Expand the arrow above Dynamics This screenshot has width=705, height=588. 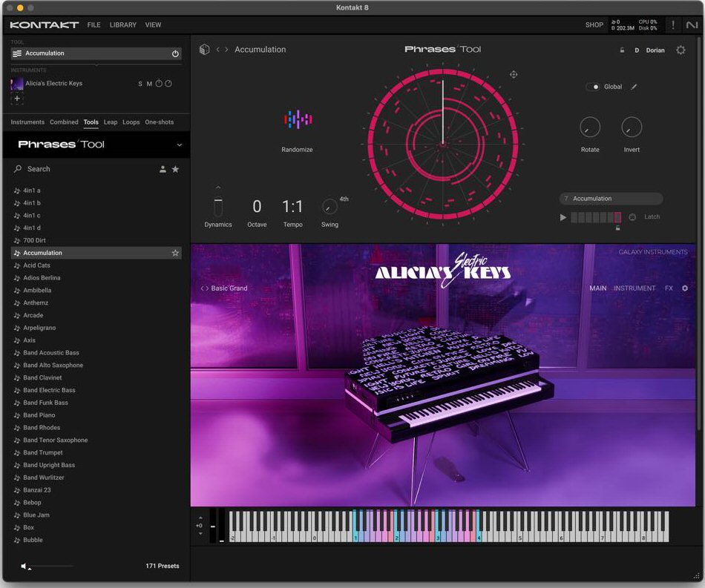[x=218, y=188]
